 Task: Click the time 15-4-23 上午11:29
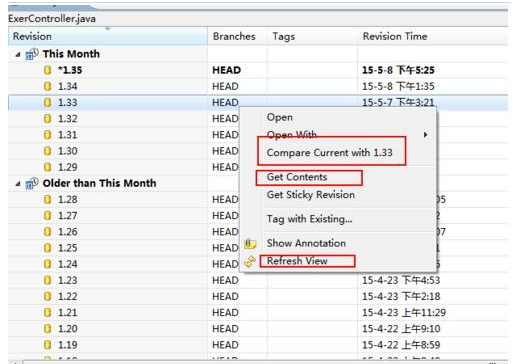point(404,313)
